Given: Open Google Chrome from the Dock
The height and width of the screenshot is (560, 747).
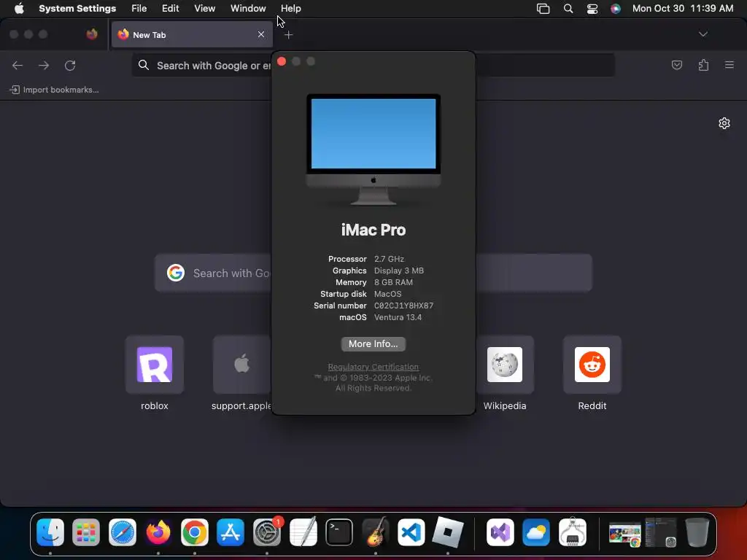Looking at the screenshot, I should point(194,532).
